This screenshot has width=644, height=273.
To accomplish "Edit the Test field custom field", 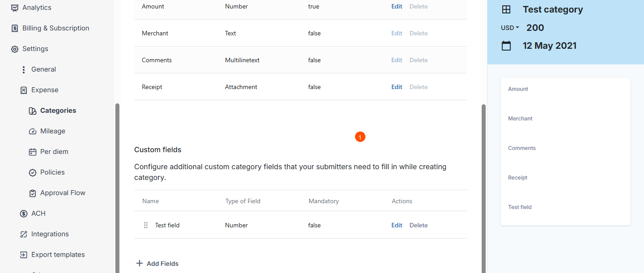I will click(397, 225).
